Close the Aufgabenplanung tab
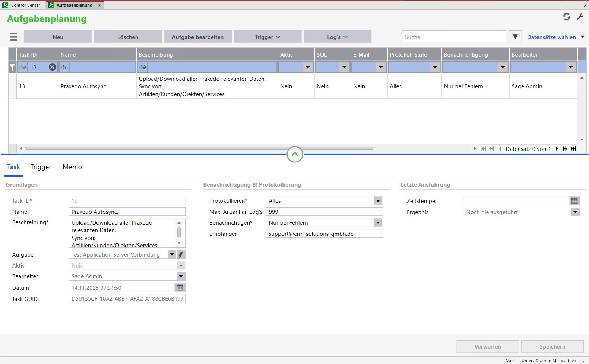This screenshot has width=589, height=364. [x=99, y=5]
